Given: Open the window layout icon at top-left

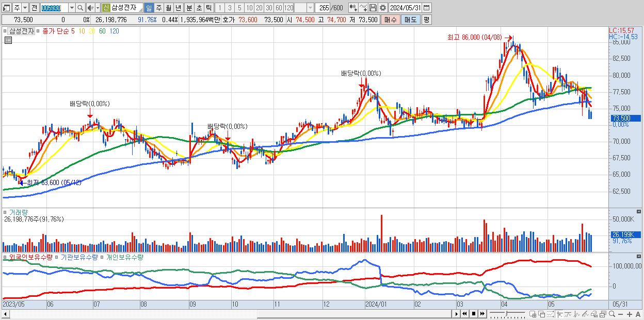Looking at the screenshot, I should click(6, 8).
